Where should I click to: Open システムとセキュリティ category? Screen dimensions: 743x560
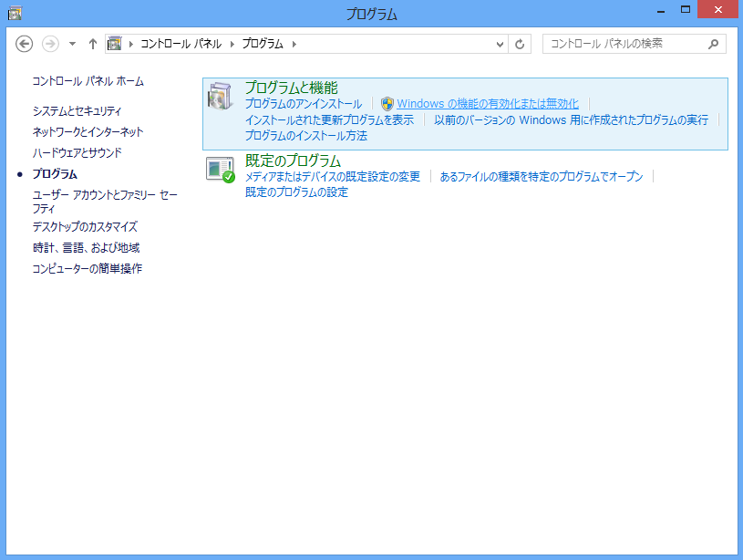pyautogui.click(x=77, y=111)
